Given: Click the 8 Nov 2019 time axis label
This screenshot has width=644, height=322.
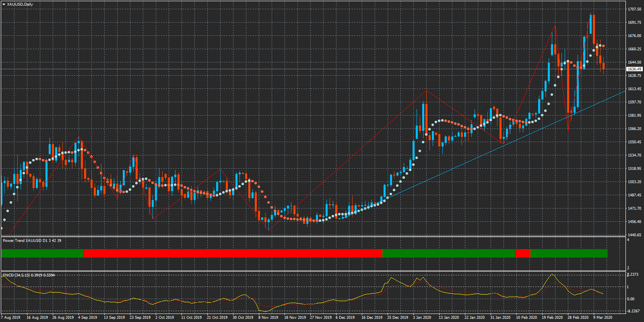Looking at the screenshot, I should (x=268, y=318).
